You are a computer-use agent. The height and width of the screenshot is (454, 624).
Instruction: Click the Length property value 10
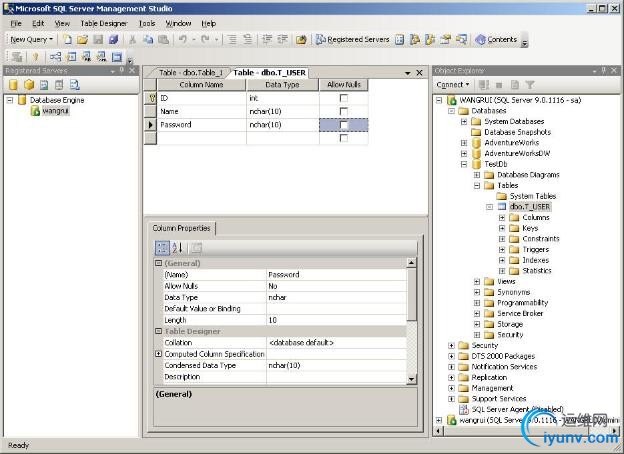336,320
